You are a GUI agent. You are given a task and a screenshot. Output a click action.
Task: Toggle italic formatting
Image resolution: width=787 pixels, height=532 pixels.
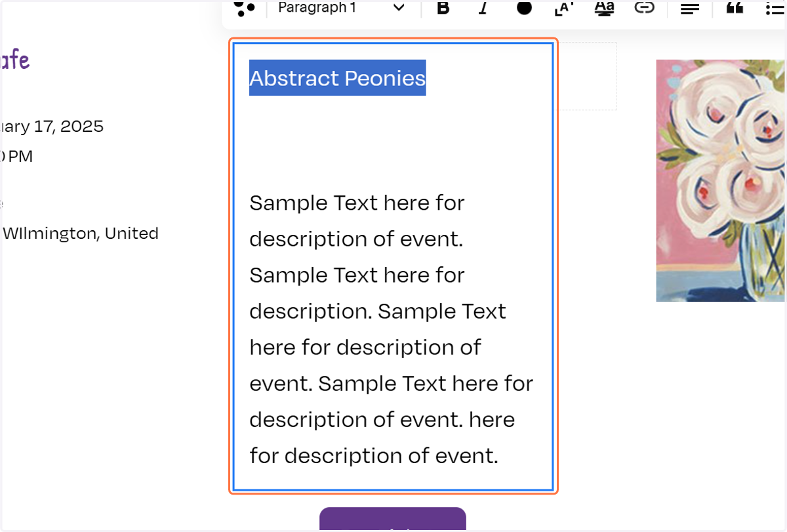click(483, 8)
